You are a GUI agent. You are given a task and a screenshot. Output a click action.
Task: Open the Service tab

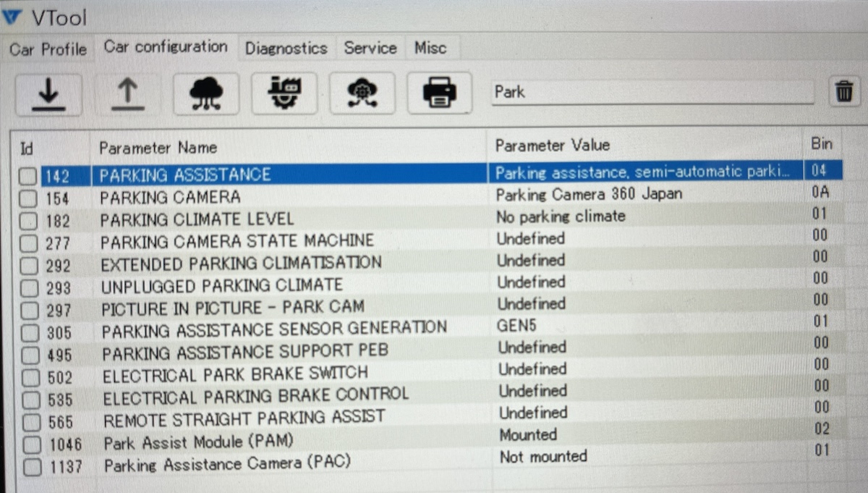370,49
